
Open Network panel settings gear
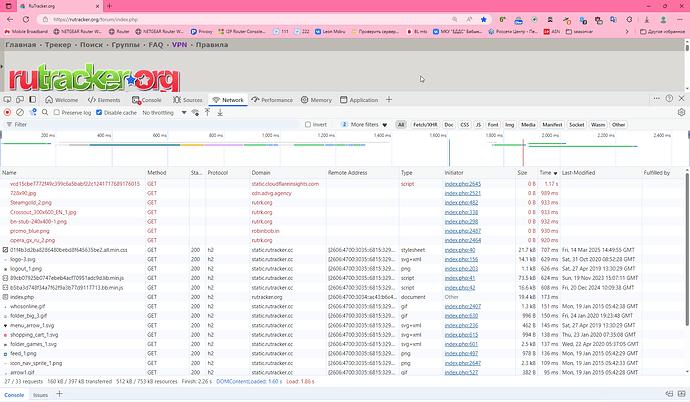pyautogui.click(x=681, y=113)
